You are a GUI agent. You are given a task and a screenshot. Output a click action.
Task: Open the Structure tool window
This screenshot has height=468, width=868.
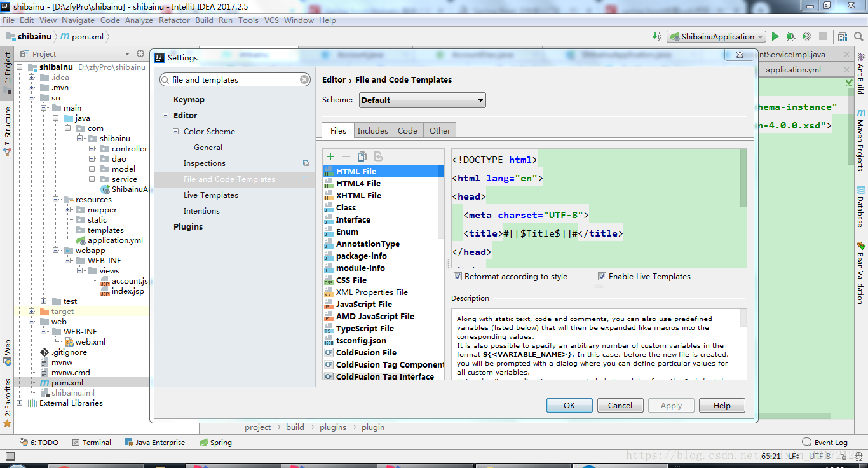(x=8, y=132)
